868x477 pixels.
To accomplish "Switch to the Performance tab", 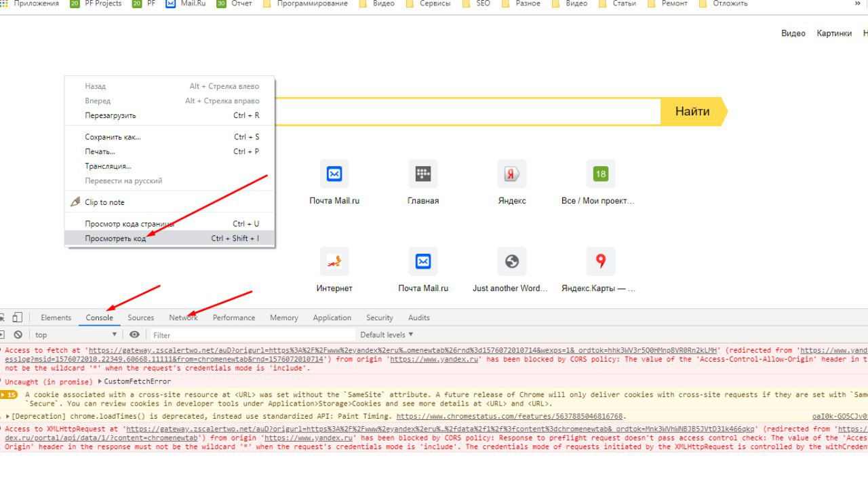I will [x=234, y=318].
